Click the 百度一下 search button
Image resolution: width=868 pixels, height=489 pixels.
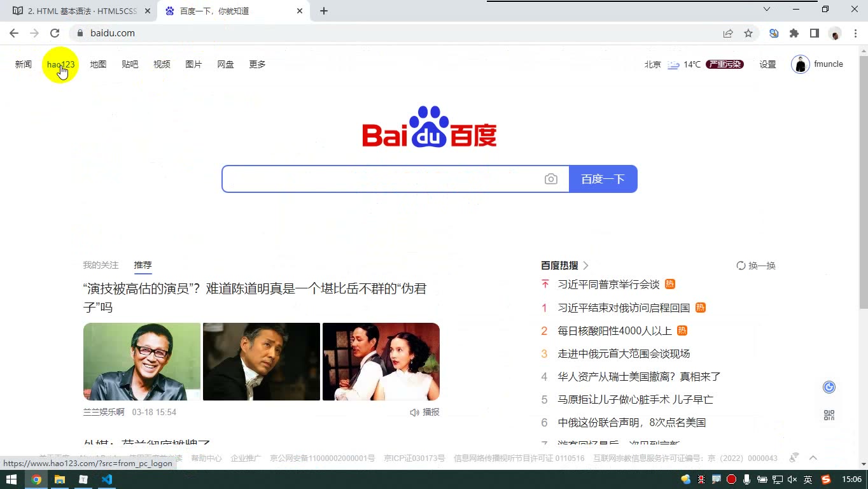click(x=603, y=179)
